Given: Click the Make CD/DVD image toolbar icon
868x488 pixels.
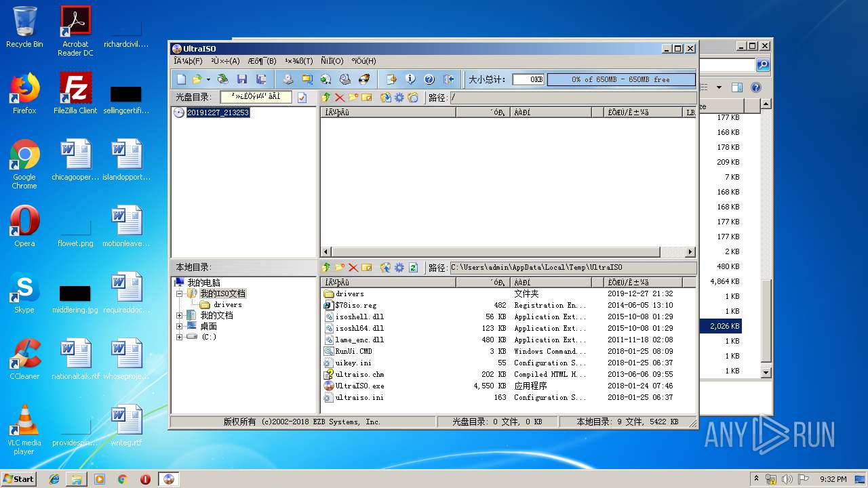Looking at the screenshot, I should tap(288, 79).
